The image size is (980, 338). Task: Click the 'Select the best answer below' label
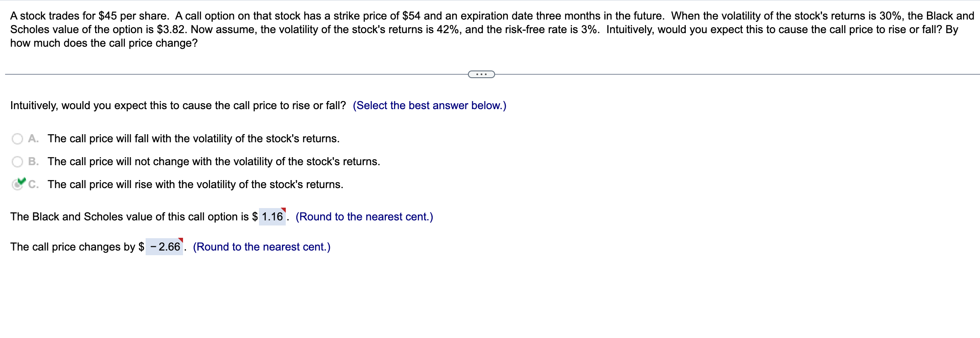(x=430, y=105)
